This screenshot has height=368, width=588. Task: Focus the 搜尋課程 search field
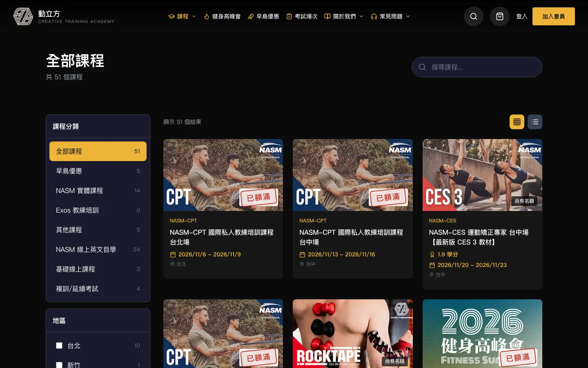[x=477, y=67]
